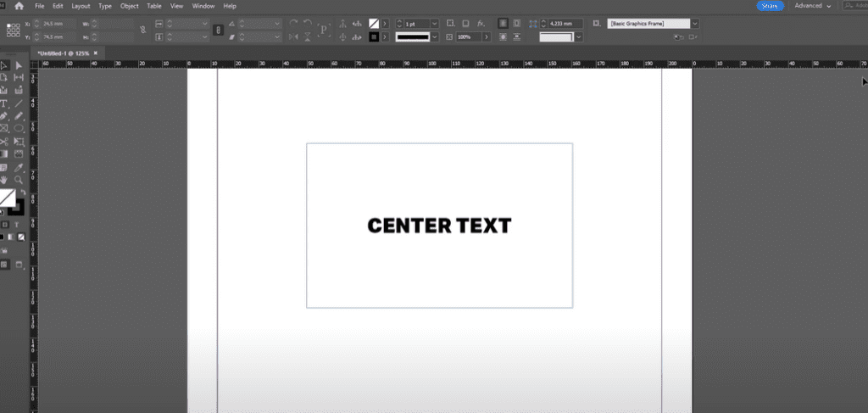Select the Rectangle Frame tool
The height and width of the screenshot is (413, 868).
point(4,128)
